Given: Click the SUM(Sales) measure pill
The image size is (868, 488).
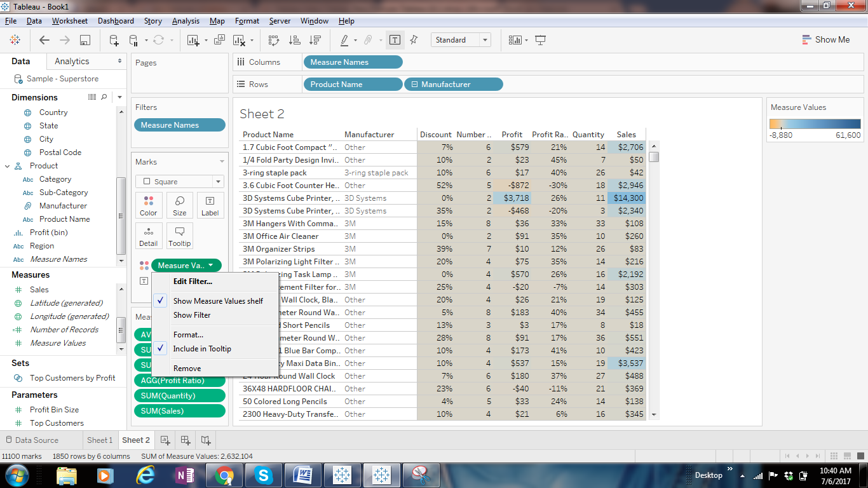Looking at the screenshot, I should point(180,411).
